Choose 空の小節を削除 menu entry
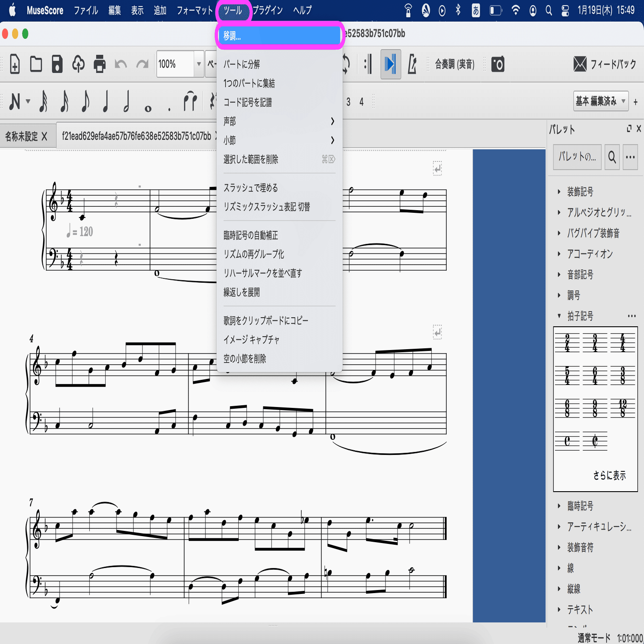644x644 pixels. pos(279,359)
